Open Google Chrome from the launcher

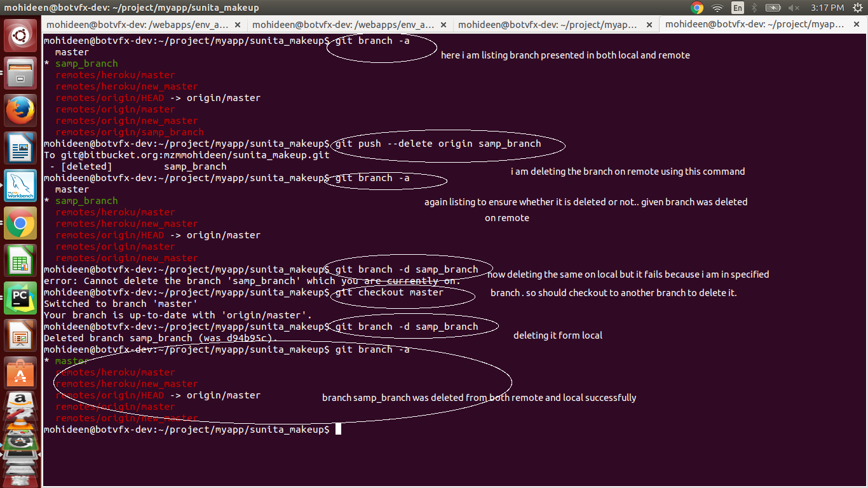pyautogui.click(x=21, y=223)
